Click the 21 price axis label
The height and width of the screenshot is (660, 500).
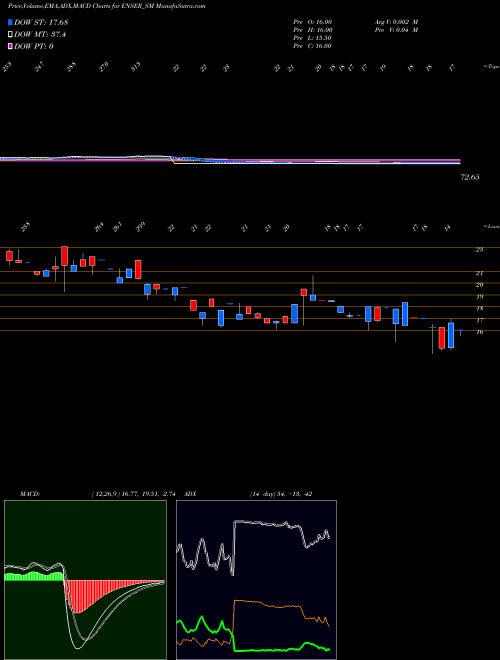[479, 273]
